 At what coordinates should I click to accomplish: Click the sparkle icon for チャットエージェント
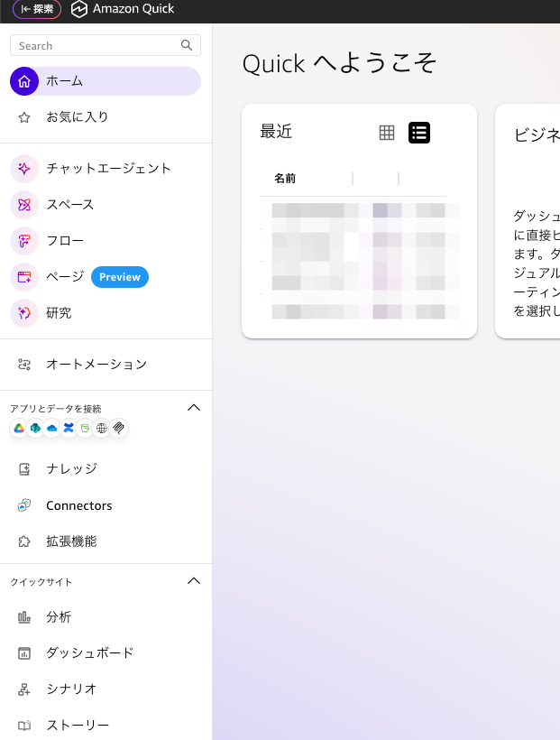[x=24, y=169]
